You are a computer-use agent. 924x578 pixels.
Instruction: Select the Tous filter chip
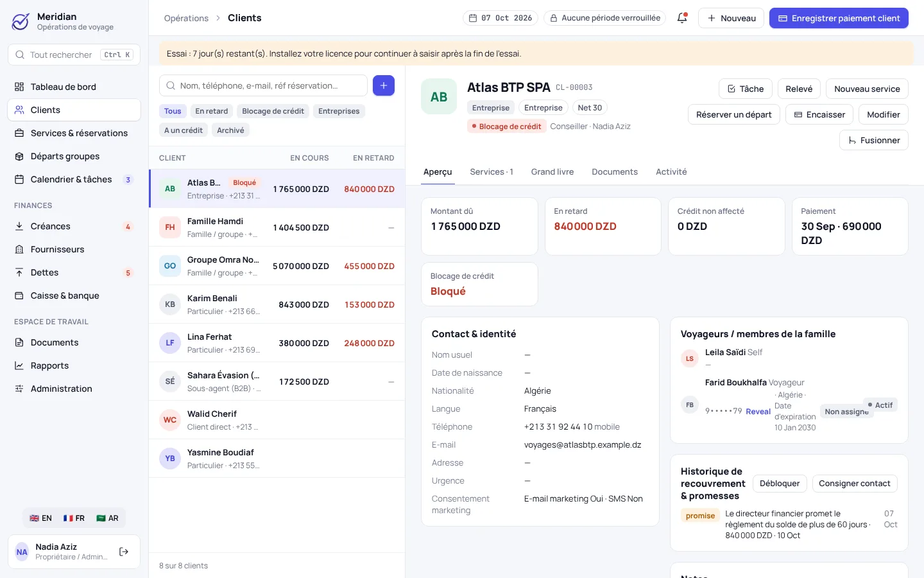(x=173, y=111)
